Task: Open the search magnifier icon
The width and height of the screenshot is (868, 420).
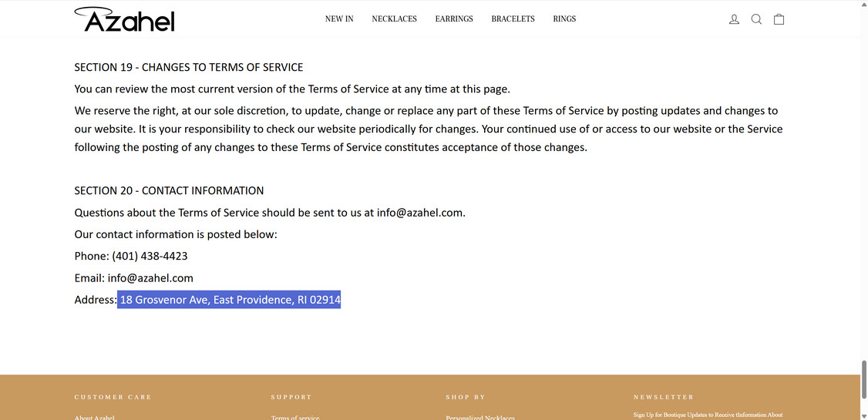Action: pyautogui.click(x=756, y=19)
